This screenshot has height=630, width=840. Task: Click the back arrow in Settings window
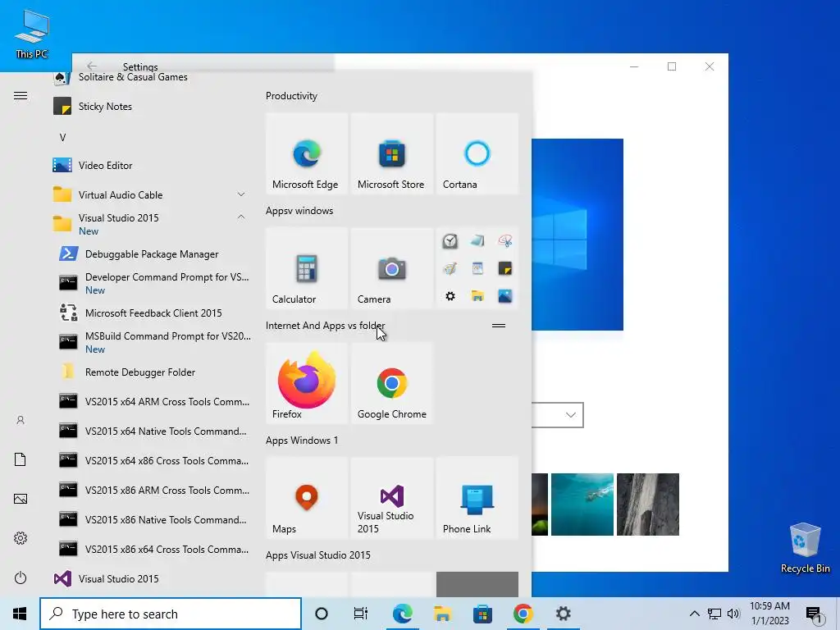click(92, 66)
